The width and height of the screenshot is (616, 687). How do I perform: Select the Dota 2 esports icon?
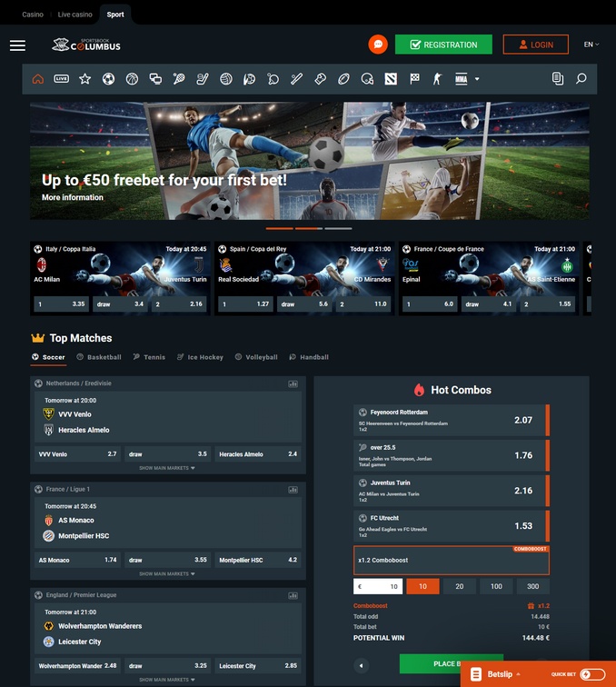[391, 79]
